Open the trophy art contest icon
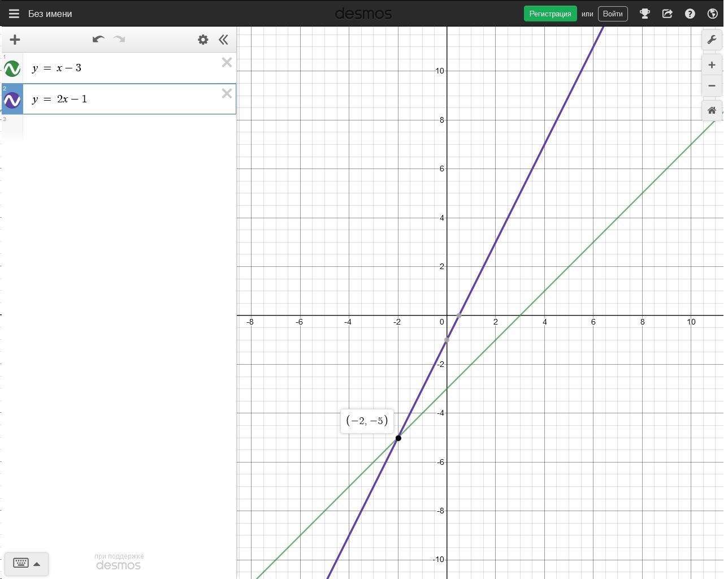Viewport: 728px width, 579px height. click(x=644, y=14)
